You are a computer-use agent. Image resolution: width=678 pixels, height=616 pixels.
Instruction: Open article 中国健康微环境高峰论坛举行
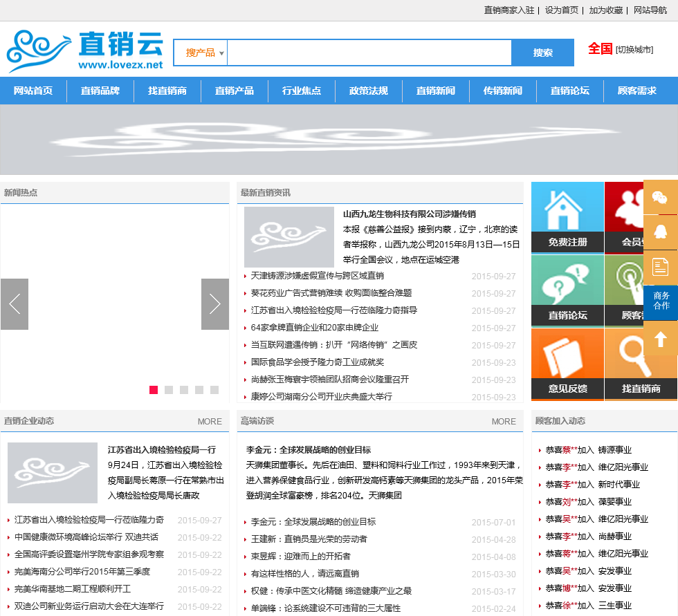coord(86,537)
